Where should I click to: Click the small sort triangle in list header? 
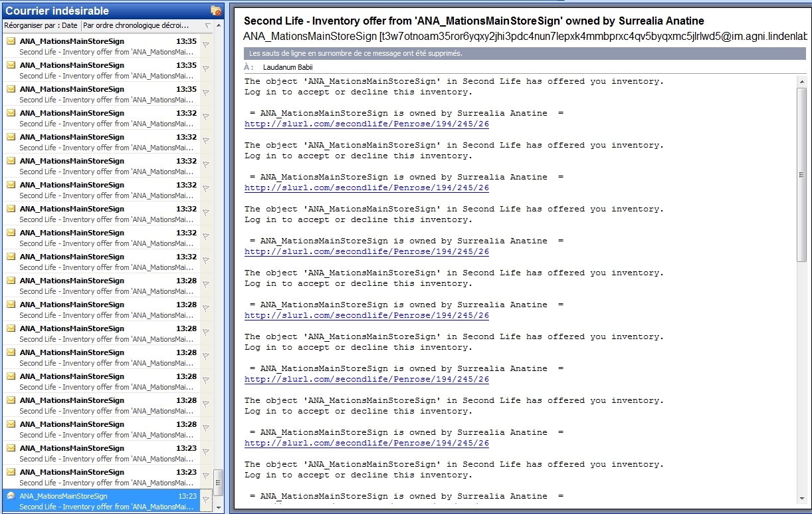(208, 26)
